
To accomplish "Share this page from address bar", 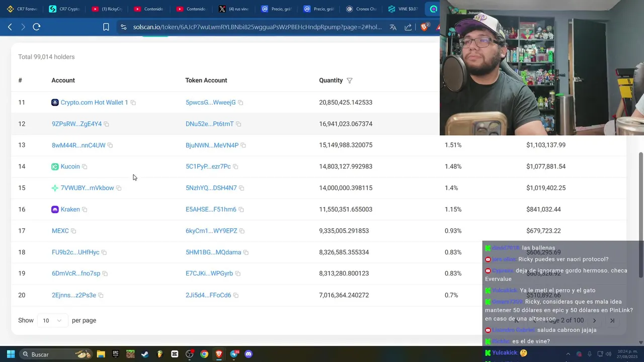I will pyautogui.click(x=408, y=27).
